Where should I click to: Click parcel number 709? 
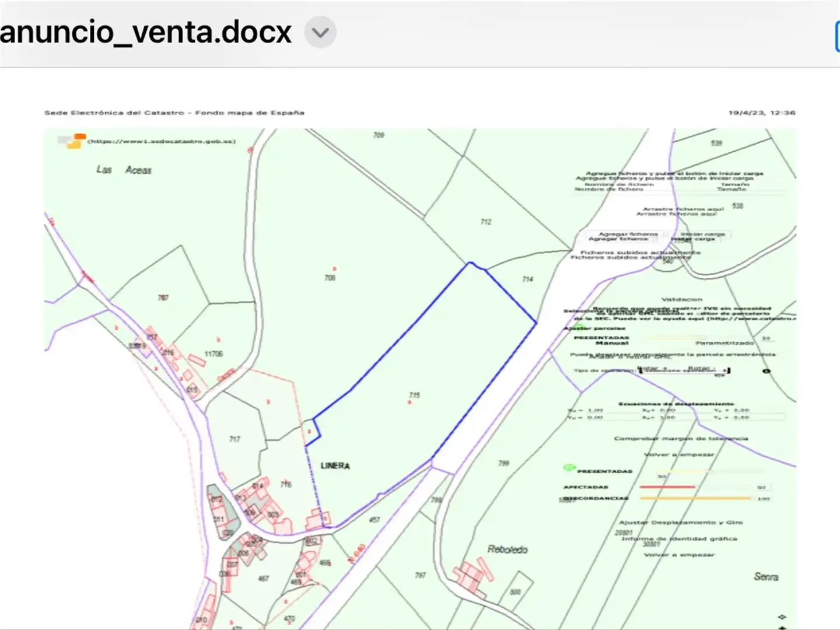pos(379,135)
